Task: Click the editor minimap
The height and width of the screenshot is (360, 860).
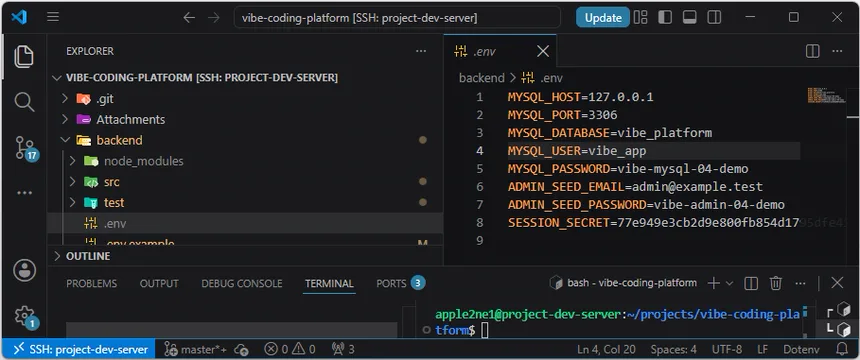Action: [x=826, y=95]
